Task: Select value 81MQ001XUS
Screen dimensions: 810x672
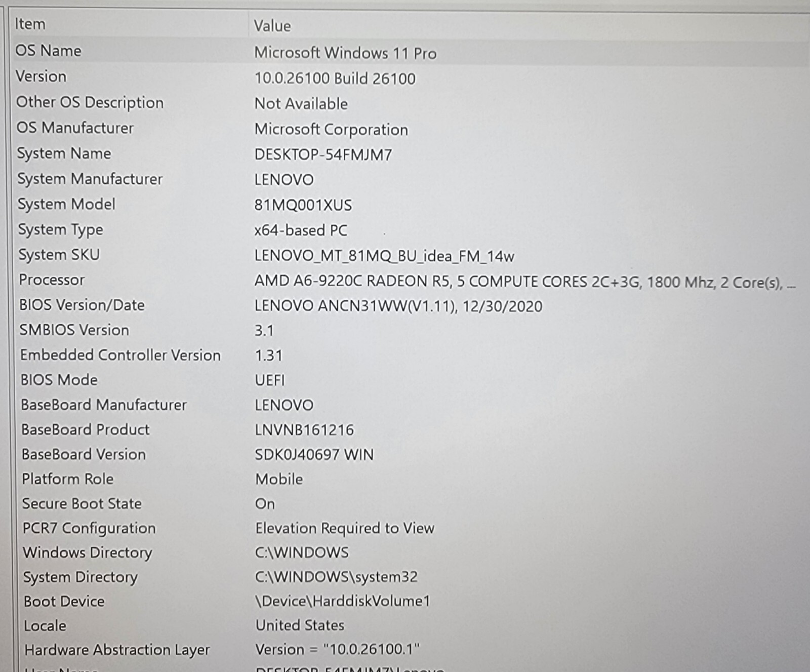Action: pos(303,205)
